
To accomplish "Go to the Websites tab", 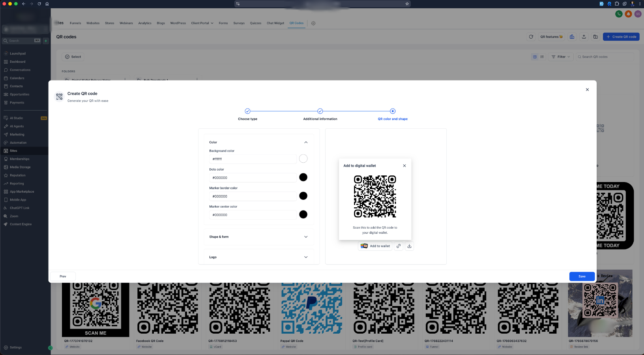I will [93, 23].
